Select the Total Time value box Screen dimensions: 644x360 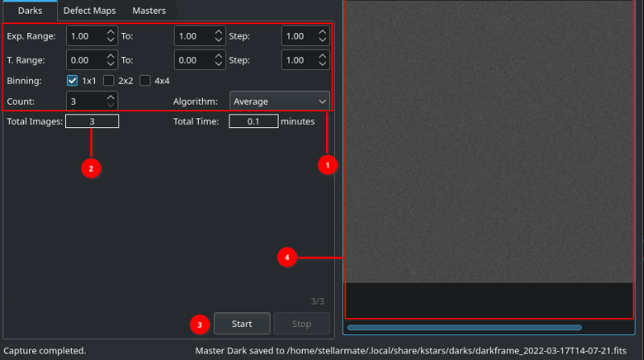pos(254,122)
